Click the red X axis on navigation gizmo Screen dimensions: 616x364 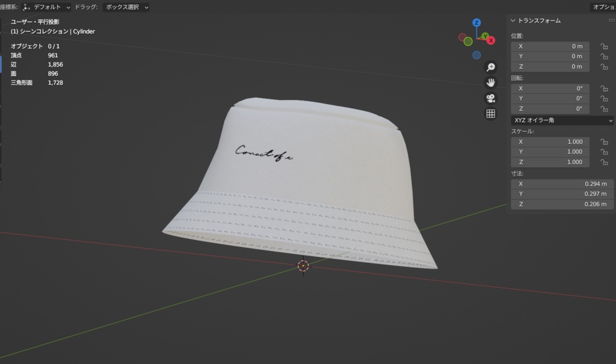click(491, 40)
